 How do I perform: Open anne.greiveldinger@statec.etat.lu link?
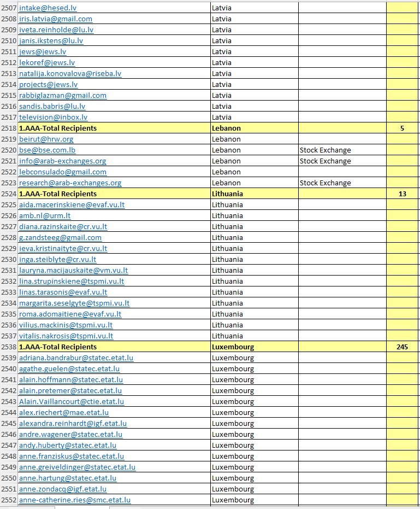[x=77, y=467]
